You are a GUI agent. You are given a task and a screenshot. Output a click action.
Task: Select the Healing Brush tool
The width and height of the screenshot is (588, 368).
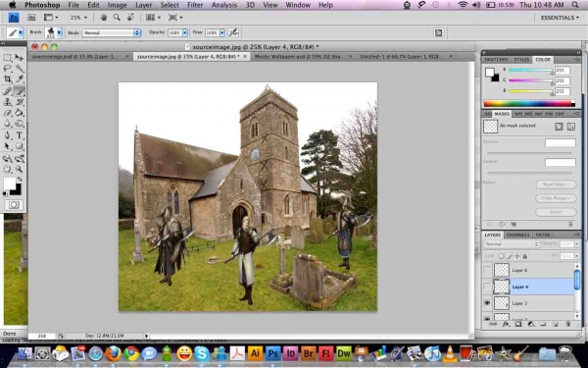pyautogui.click(x=7, y=91)
